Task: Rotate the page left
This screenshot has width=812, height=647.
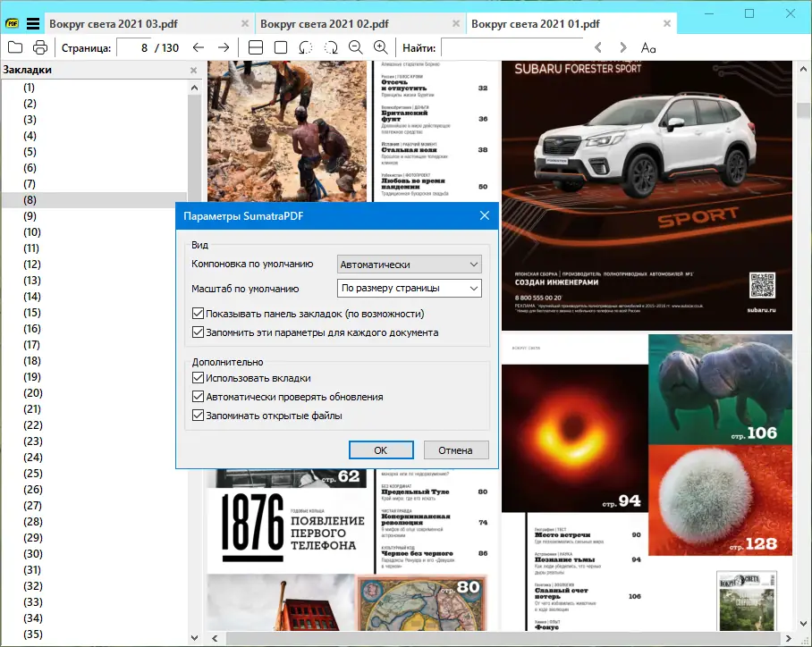Action: click(x=306, y=47)
